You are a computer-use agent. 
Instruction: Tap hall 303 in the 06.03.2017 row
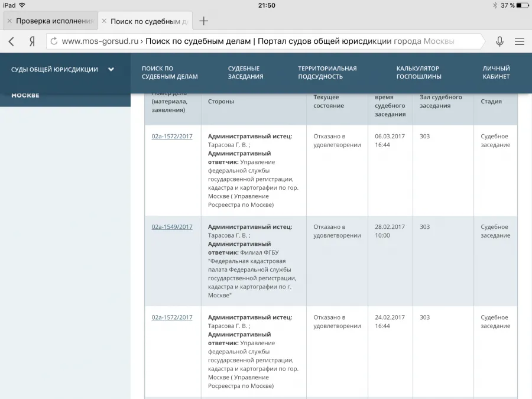click(425, 137)
